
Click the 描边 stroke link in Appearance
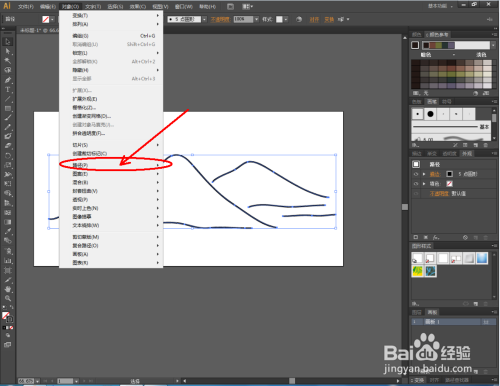[x=434, y=174]
